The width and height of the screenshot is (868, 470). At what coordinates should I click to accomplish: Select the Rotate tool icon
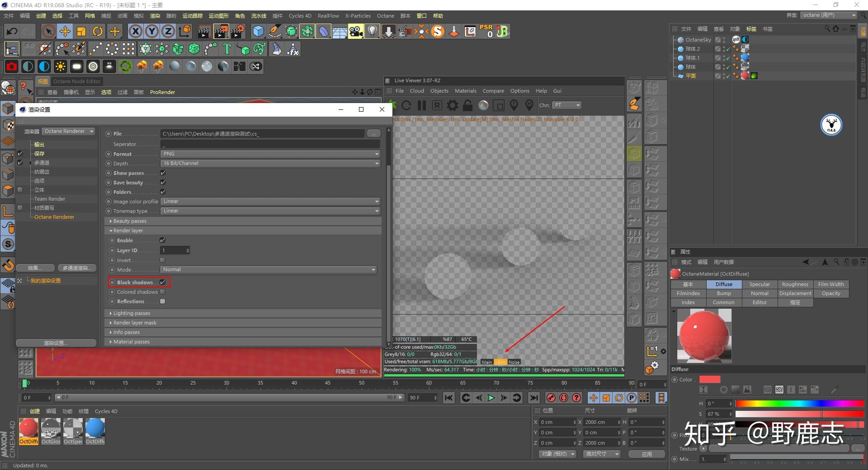click(x=98, y=32)
